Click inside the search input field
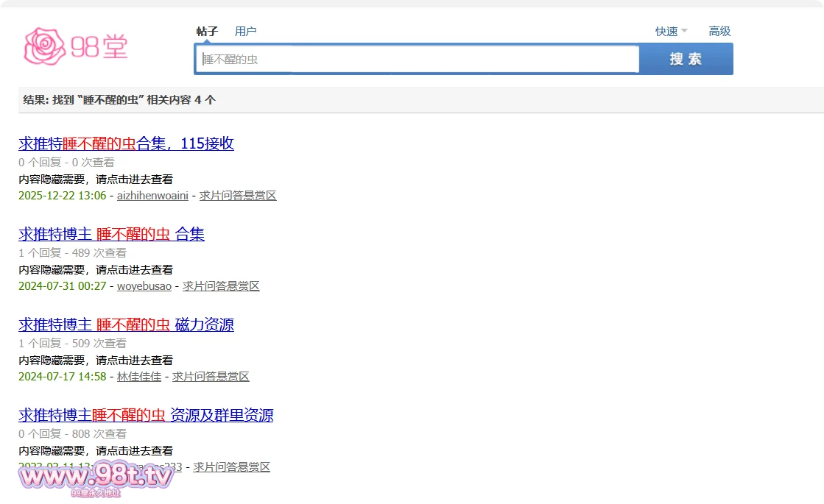The height and width of the screenshot is (504, 824). [x=412, y=59]
